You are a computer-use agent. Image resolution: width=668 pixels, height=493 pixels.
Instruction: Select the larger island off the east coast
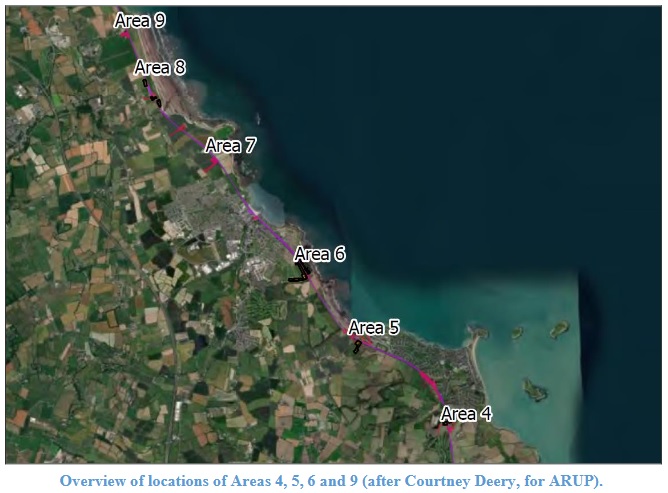click(559, 330)
